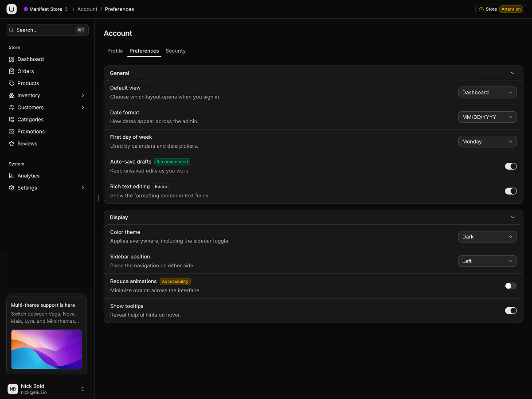Click the app logo icon in the header
The image size is (532, 399).
pyautogui.click(x=12, y=9)
